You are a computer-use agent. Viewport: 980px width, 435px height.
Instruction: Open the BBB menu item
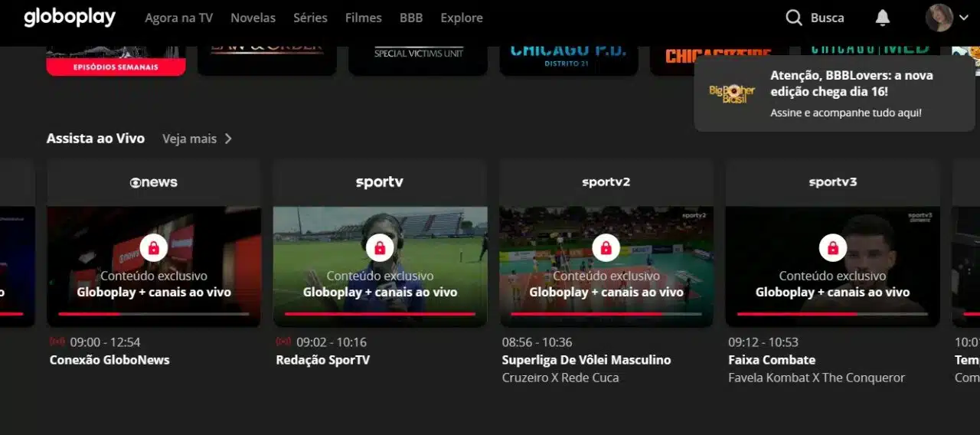pos(411,18)
